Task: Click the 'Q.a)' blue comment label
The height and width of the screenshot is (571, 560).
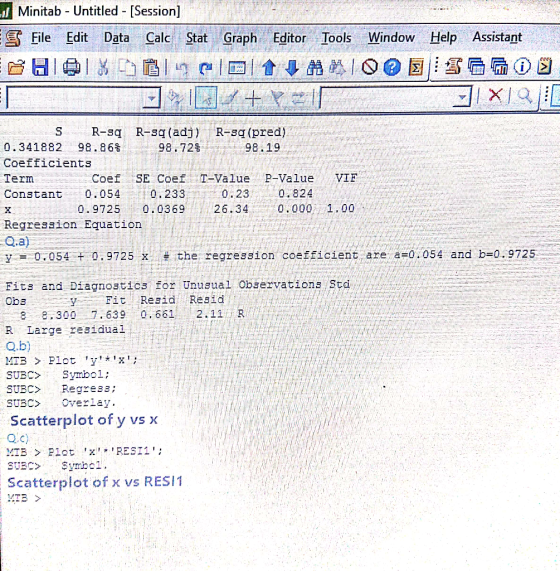Action: point(17,241)
